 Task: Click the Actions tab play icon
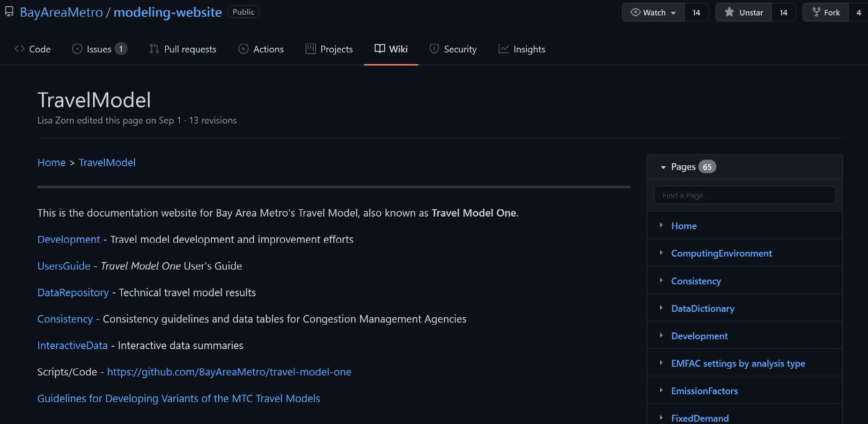243,49
